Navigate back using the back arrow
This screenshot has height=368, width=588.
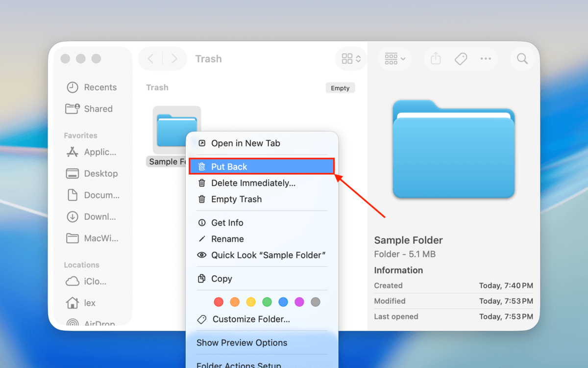pos(150,58)
